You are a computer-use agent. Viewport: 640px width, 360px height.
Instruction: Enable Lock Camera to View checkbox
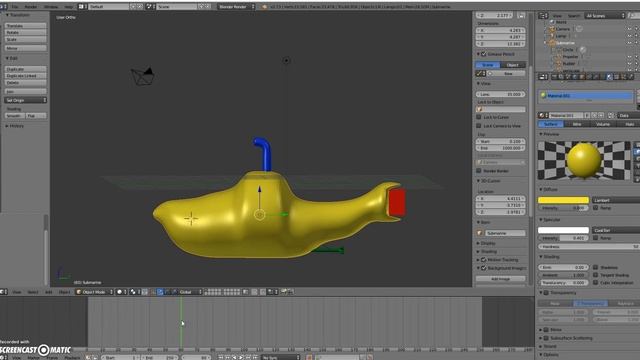(479, 126)
